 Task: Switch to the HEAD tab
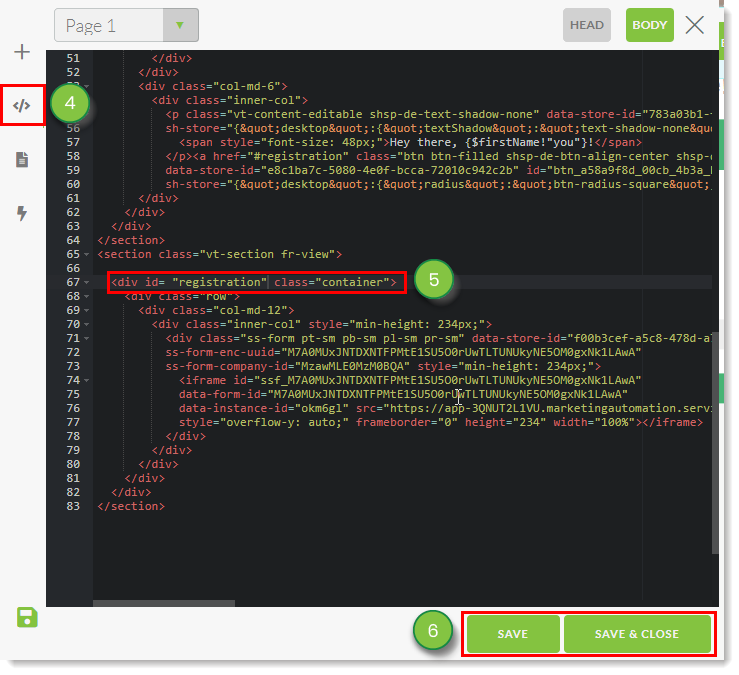[x=587, y=25]
